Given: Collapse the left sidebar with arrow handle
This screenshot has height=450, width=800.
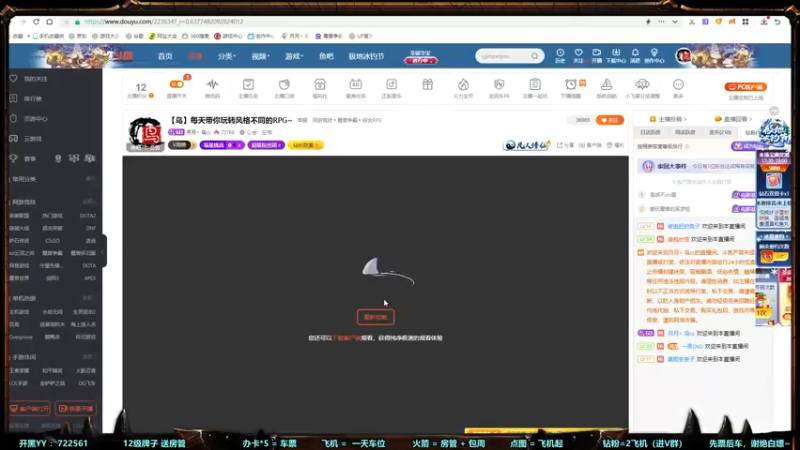Looking at the screenshot, I should point(103,252).
